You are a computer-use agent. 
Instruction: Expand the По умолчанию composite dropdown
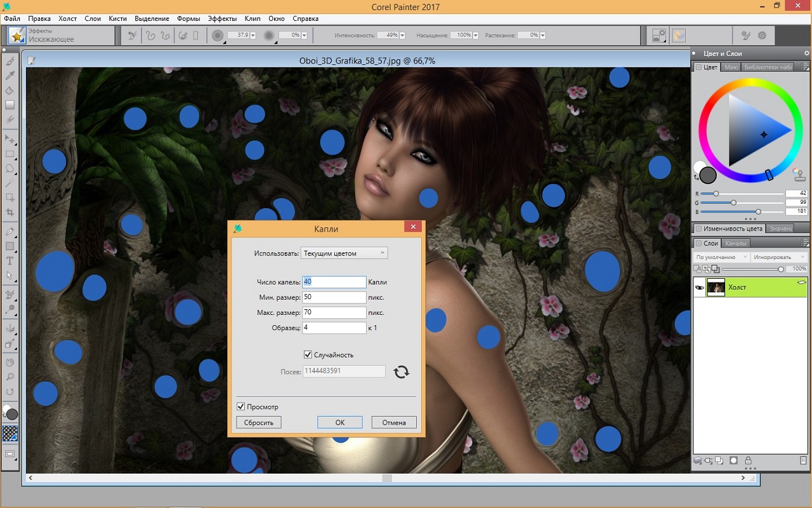click(721, 257)
